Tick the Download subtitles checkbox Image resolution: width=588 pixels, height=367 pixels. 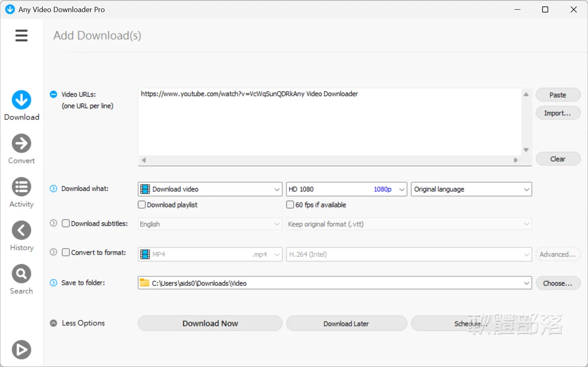coord(66,223)
